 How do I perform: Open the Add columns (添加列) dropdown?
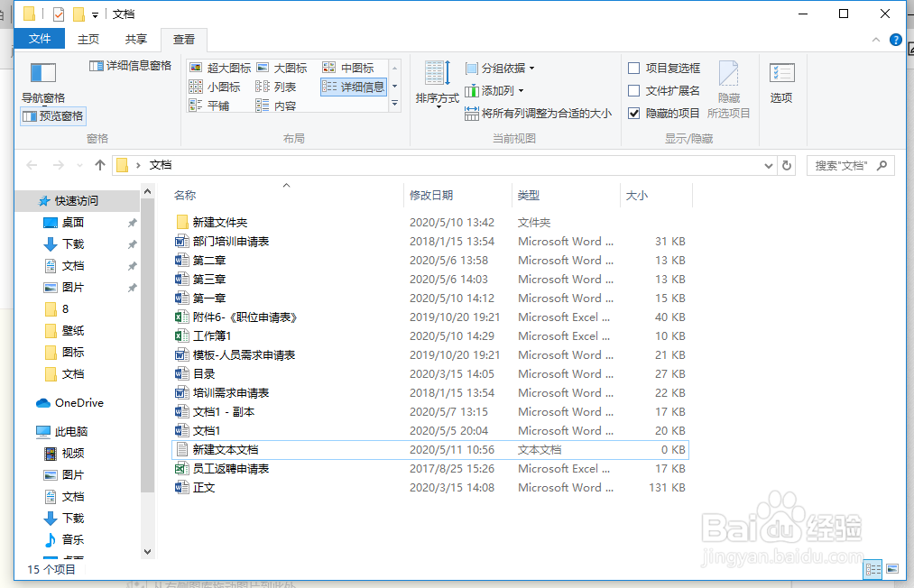point(494,91)
